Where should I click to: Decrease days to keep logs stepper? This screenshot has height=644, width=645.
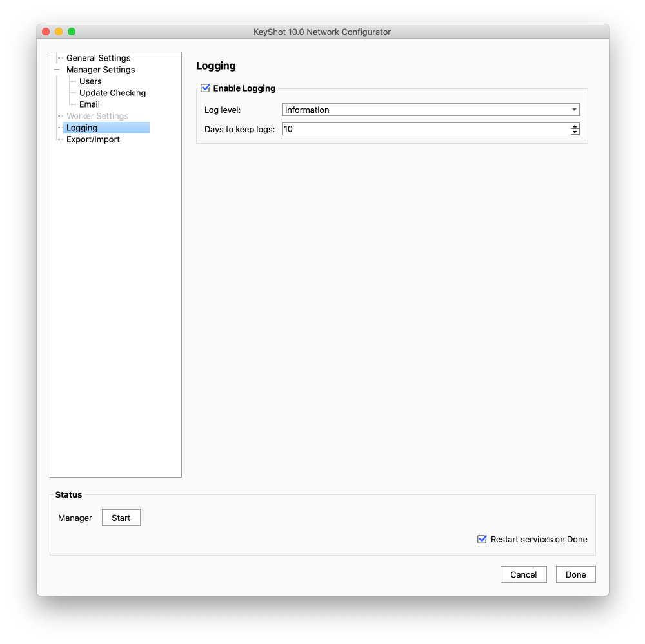coord(575,132)
